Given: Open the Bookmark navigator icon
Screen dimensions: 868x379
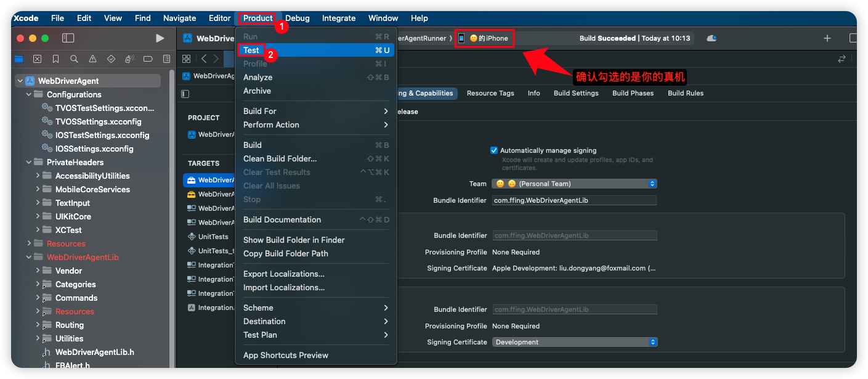Looking at the screenshot, I should click(x=55, y=59).
